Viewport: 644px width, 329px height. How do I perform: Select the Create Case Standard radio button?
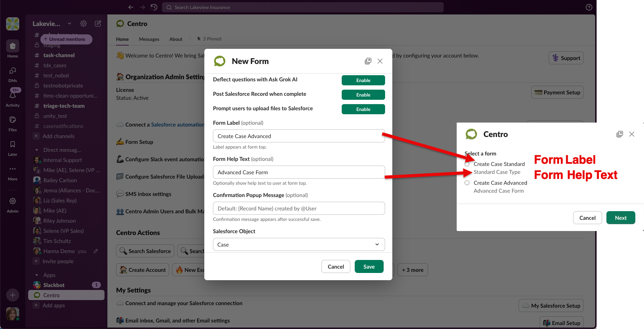click(x=467, y=164)
